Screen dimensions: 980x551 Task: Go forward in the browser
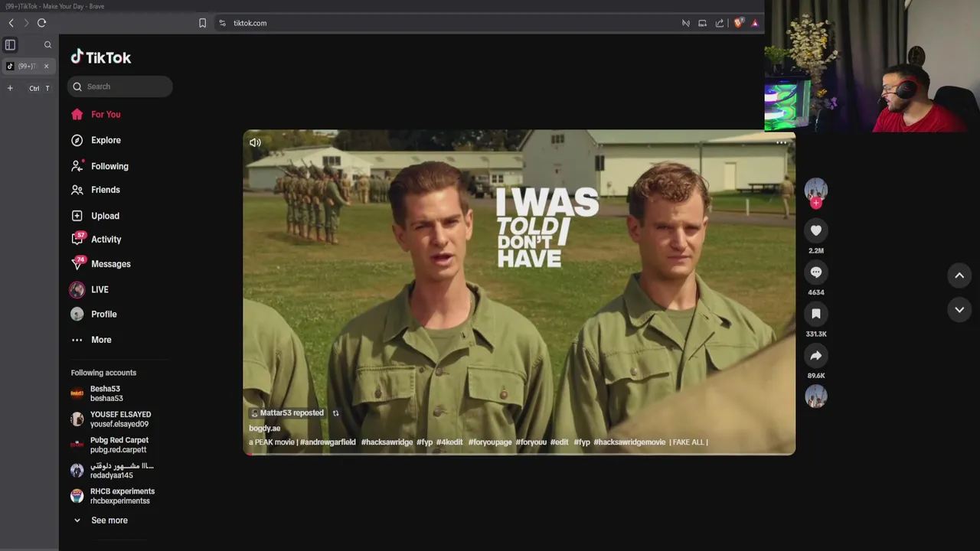(x=26, y=23)
